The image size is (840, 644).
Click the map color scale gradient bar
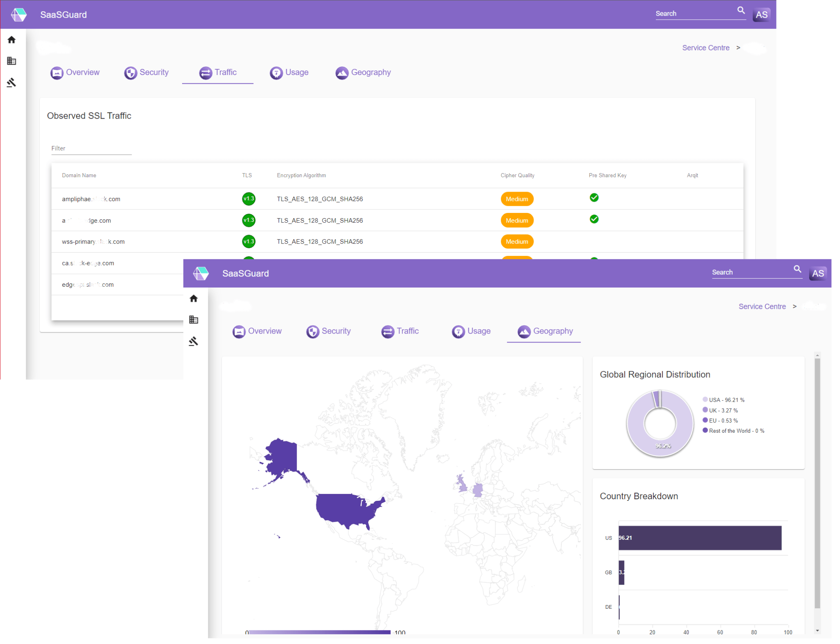[x=320, y=632]
